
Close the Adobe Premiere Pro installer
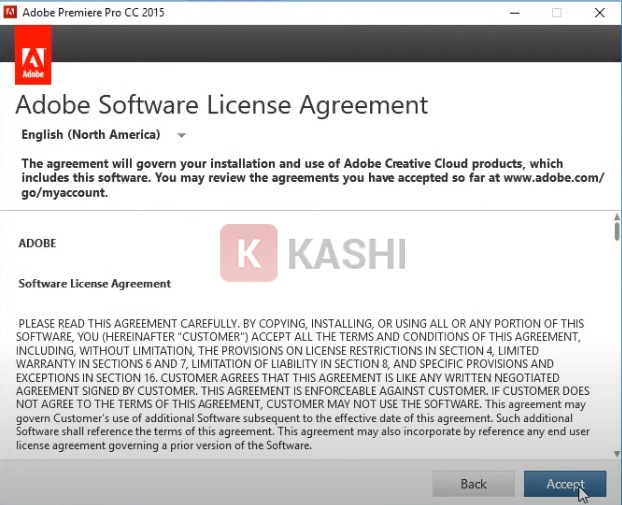coord(601,13)
